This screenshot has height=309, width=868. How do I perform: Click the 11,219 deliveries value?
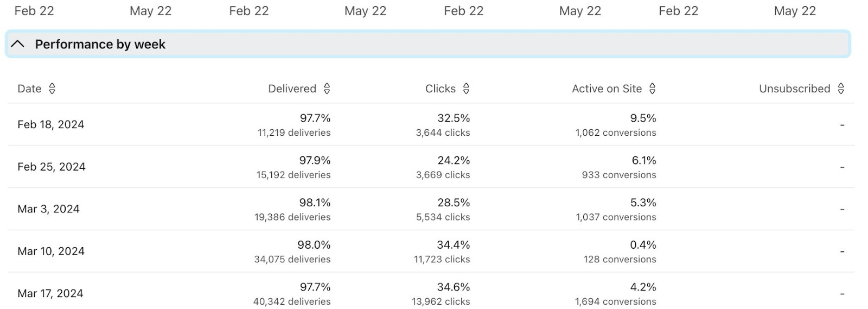point(294,133)
